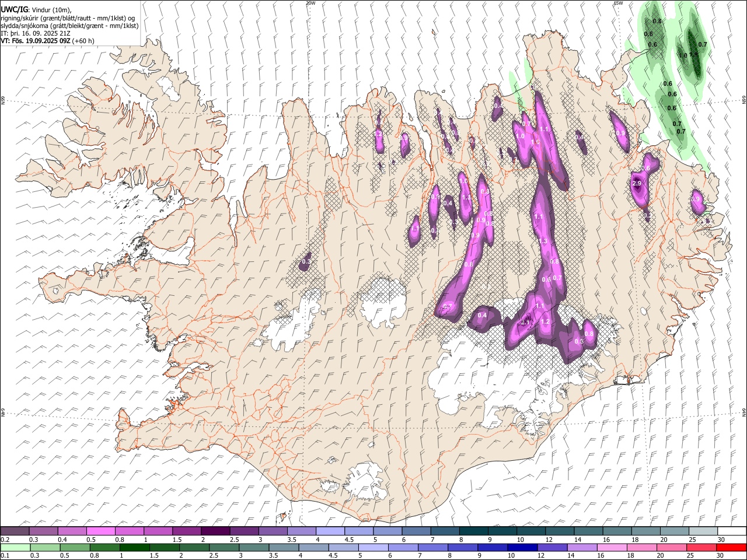
Task: Pick the darkest purple 2 swatch in the top legend
Action: point(215,531)
